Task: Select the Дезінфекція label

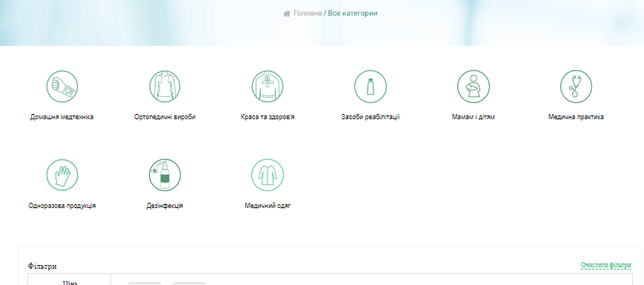Action: pyautogui.click(x=165, y=206)
